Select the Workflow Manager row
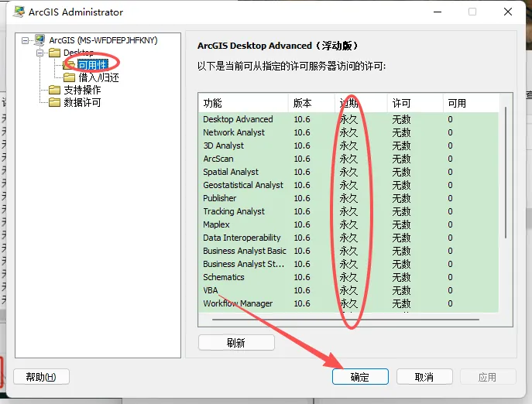 pos(348,303)
